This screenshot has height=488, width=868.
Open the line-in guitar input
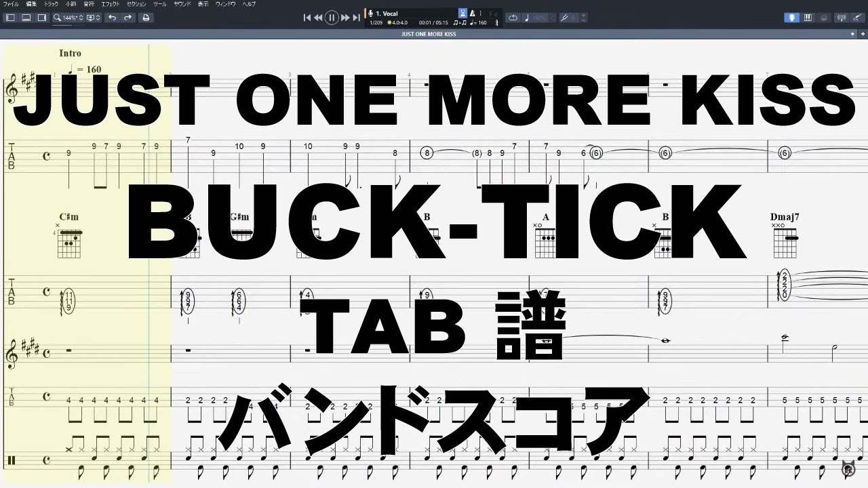point(858,18)
